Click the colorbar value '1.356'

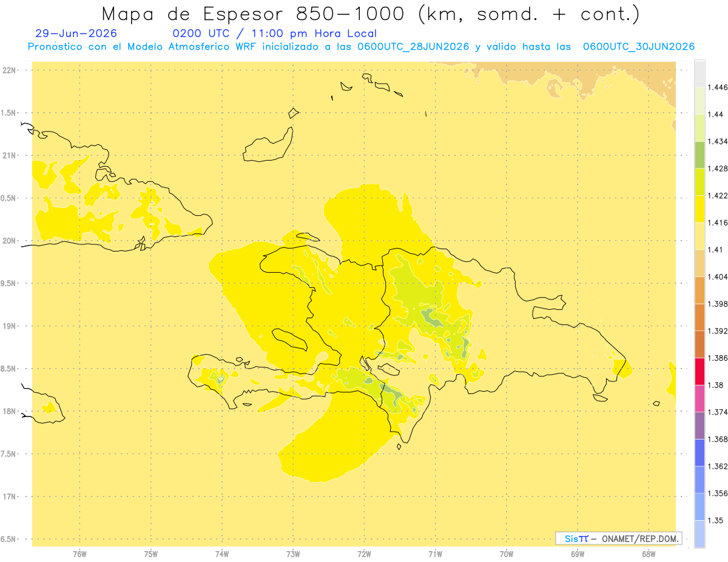(x=718, y=493)
